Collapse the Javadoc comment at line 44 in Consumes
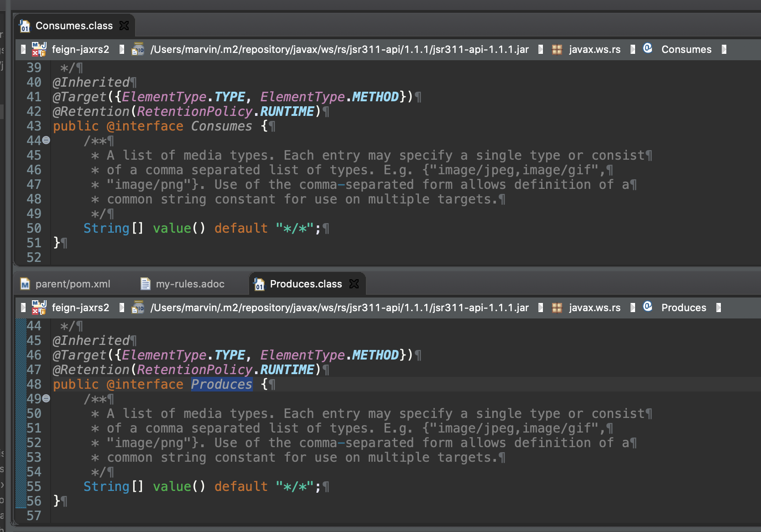The height and width of the screenshot is (532, 761). [x=46, y=141]
